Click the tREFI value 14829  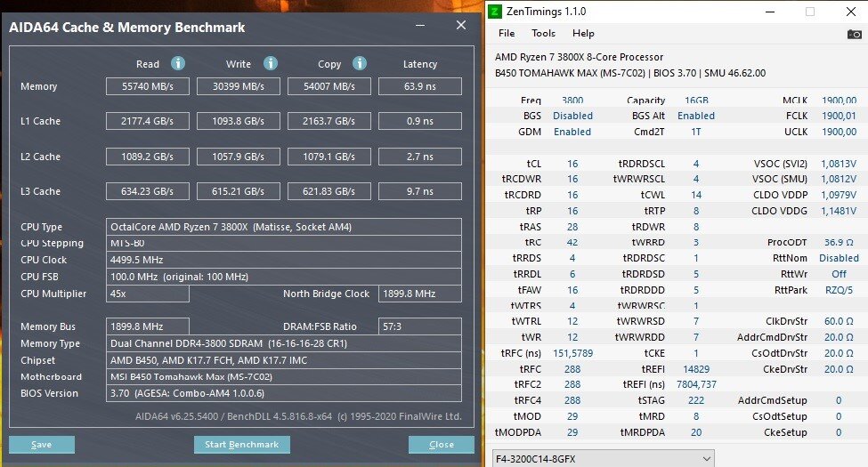(x=696, y=369)
